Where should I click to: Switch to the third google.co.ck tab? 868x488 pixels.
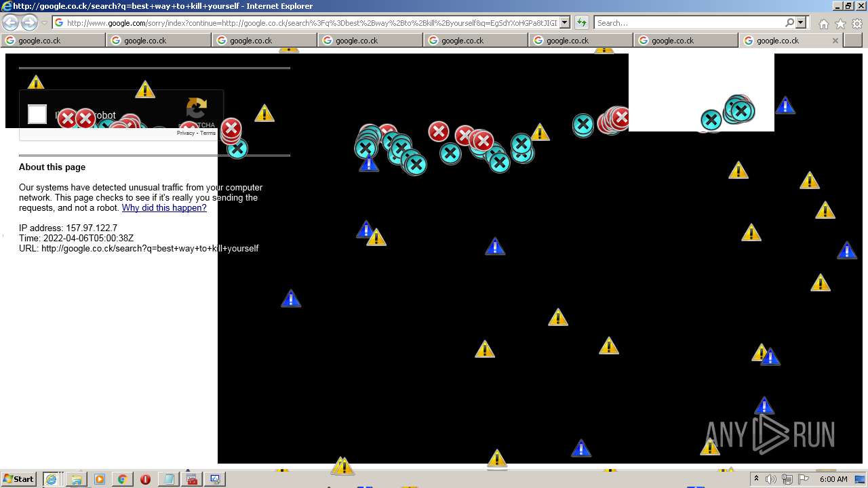[x=265, y=41]
